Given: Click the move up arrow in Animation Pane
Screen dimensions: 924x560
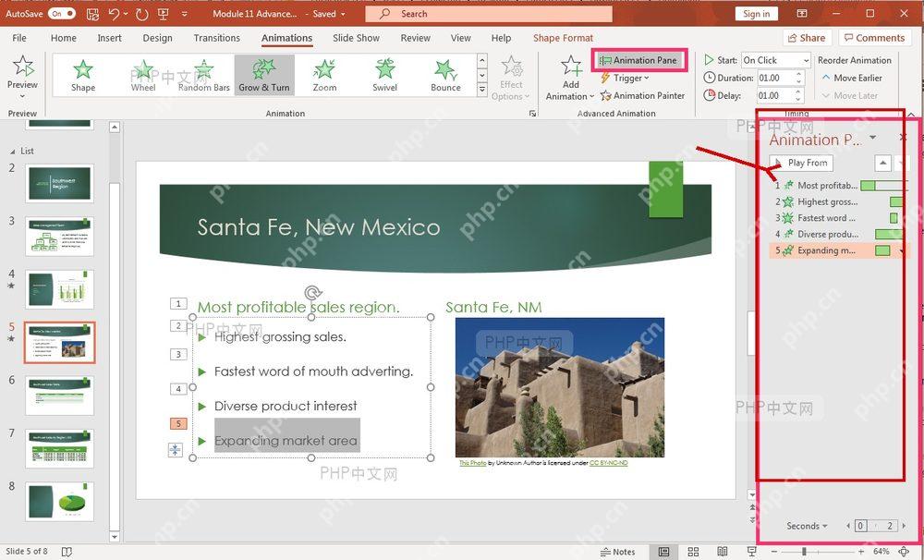Looking at the screenshot, I should coord(882,163).
